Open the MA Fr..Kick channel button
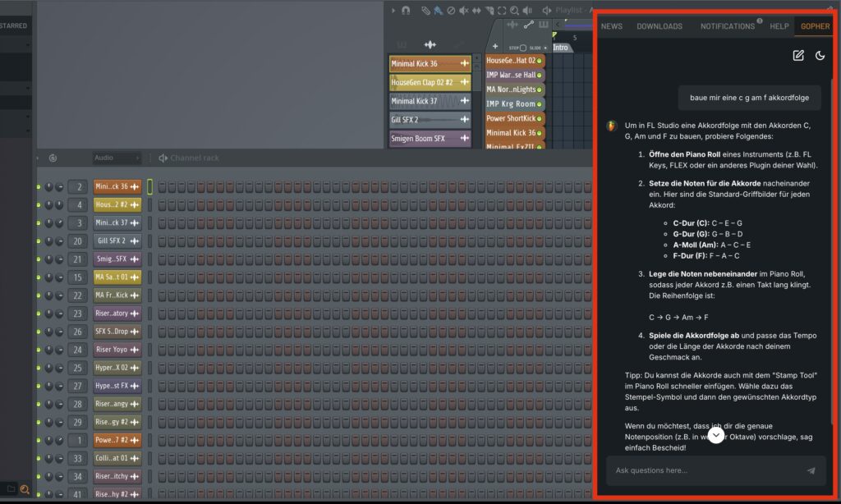This screenshot has height=504, width=841. tap(117, 296)
